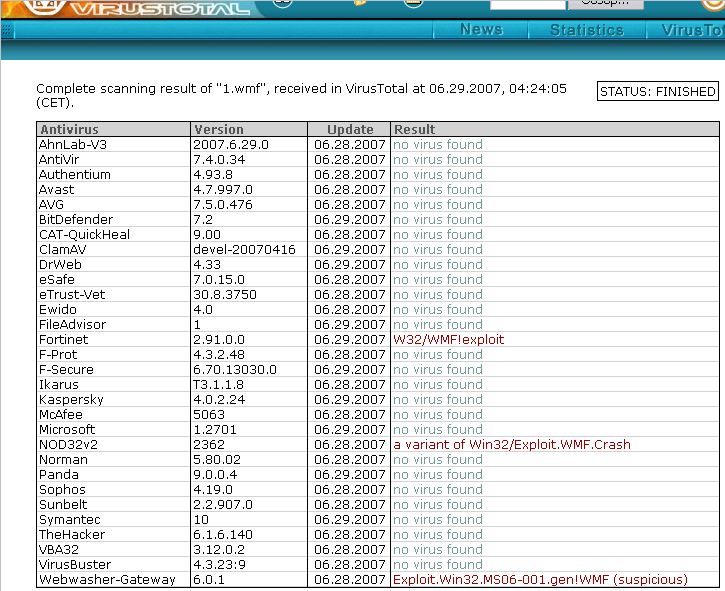Click version T3.1.1.8 cell
The height and width of the screenshot is (591, 725).
218,384
